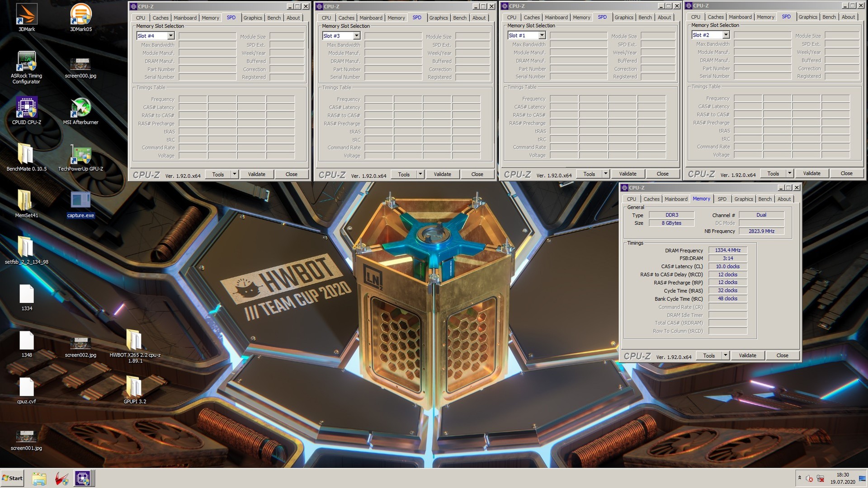
Task: Click Tools button in Slot #1 CPU-Z window
Action: point(589,174)
